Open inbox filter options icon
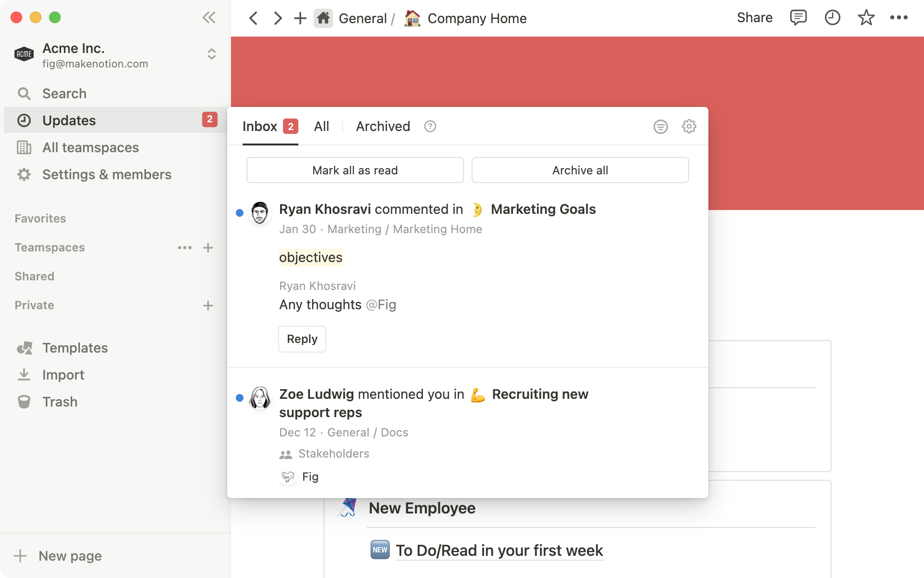Screen dimensions: 924x578 660,126
